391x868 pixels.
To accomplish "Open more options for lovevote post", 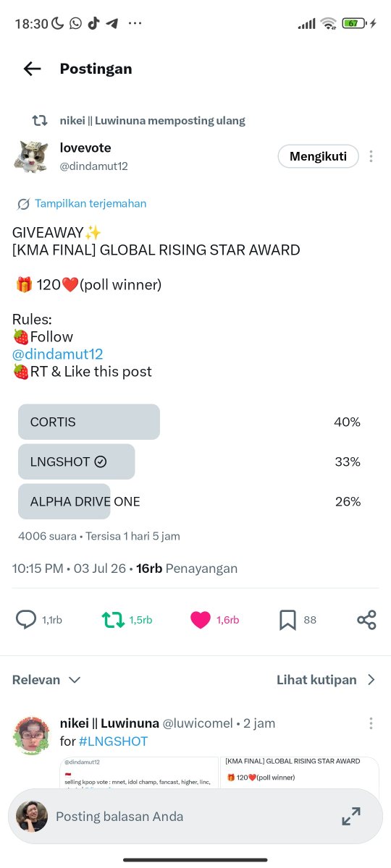I will point(371,156).
